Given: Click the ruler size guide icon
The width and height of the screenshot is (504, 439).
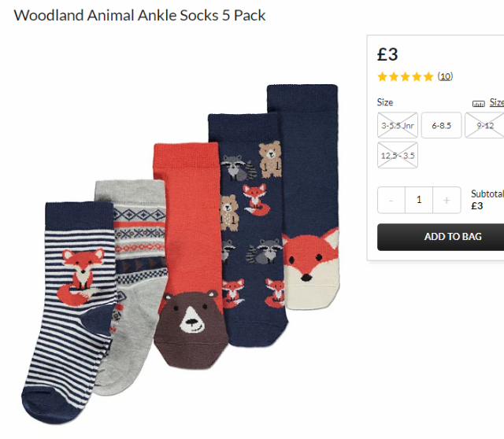Looking at the screenshot, I should pyautogui.click(x=478, y=104).
